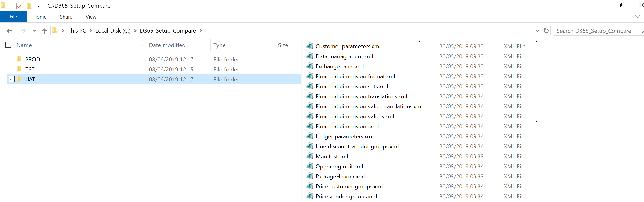This screenshot has height=202, width=644.
Task: Open the Share ribbon tab
Action: tap(66, 17)
